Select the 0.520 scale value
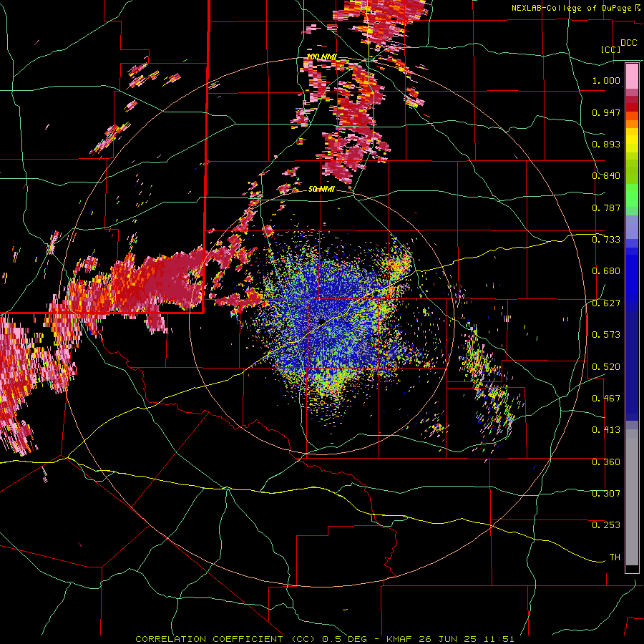This screenshot has width=644, height=644. (x=606, y=367)
